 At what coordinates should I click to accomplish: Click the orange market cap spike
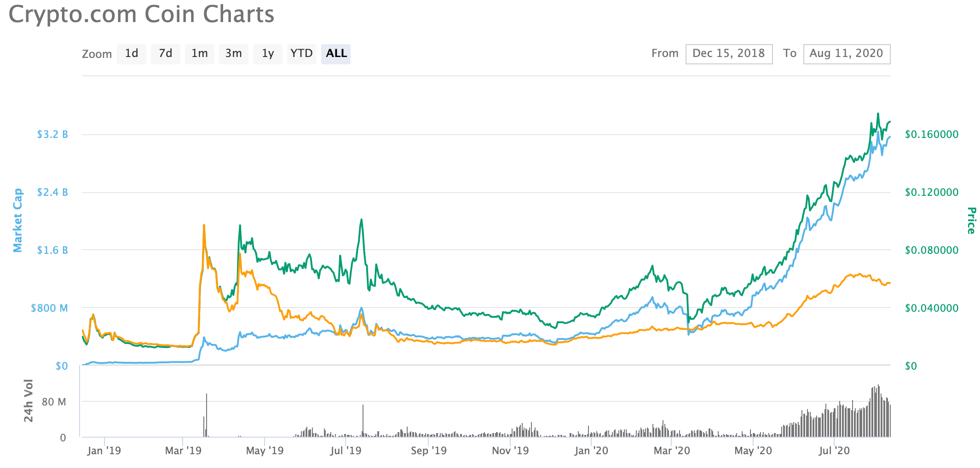coord(204,225)
